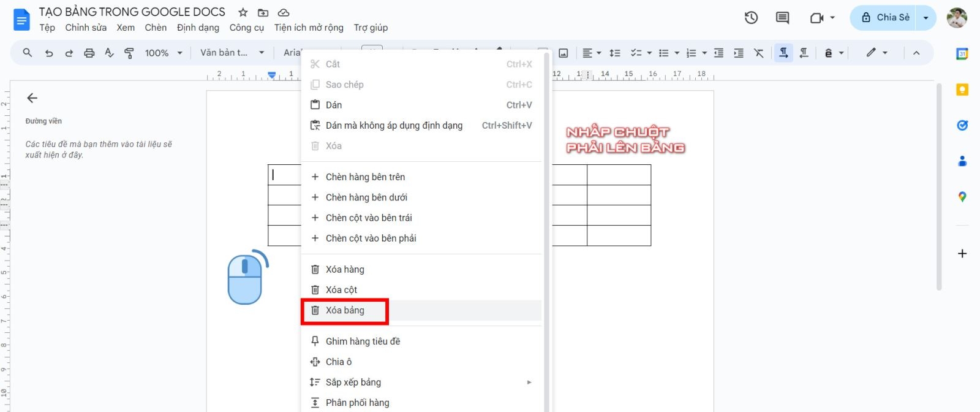The width and height of the screenshot is (980, 412).
Task: Show comments panel
Action: (x=782, y=18)
